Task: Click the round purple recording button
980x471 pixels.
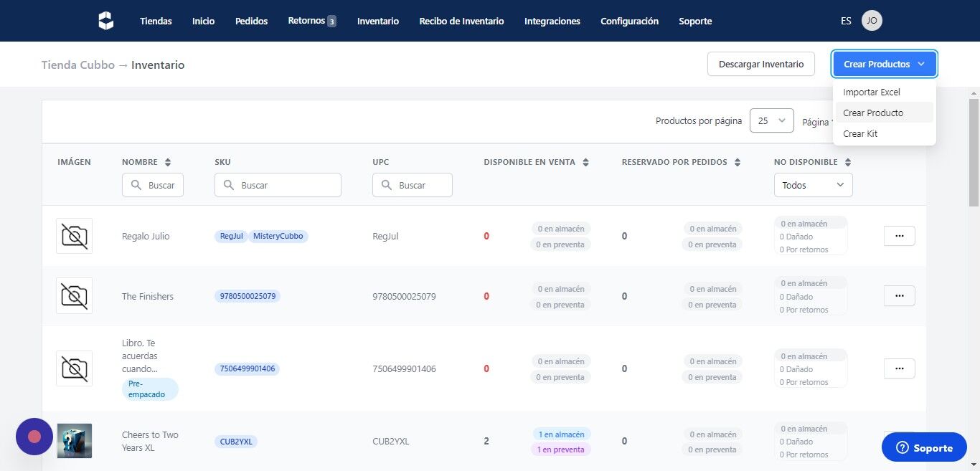Action: tap(34, 437)
